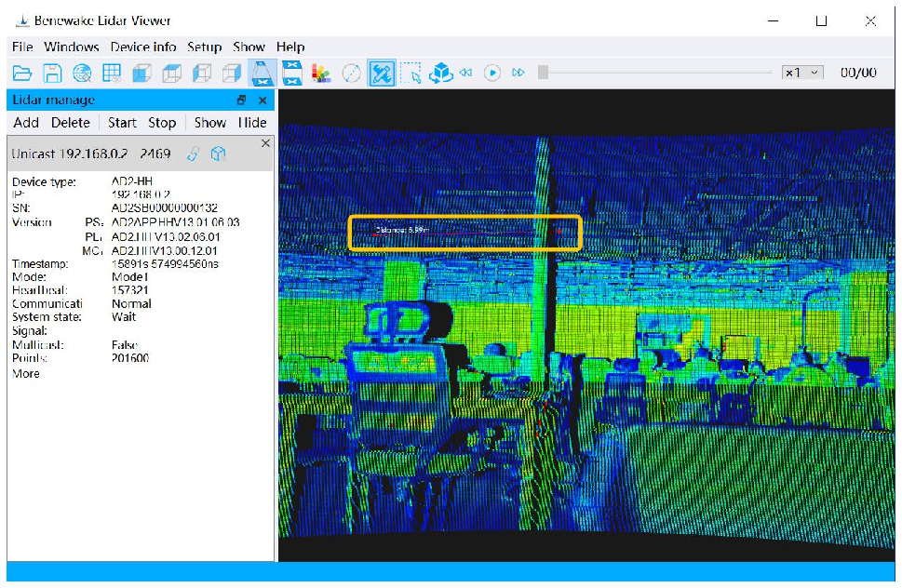Open the Help menu
902x588 pixels.
tap(290, 47)
